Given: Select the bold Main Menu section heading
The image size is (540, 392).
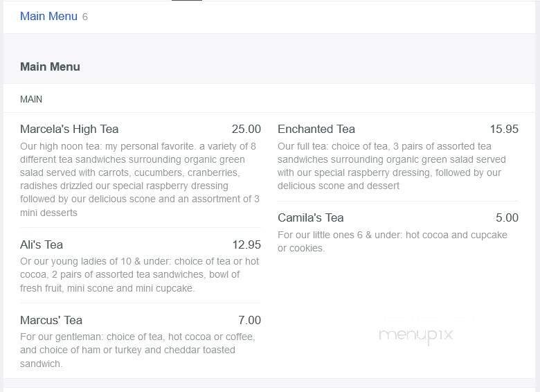Looking at the screenshot, I should click(x=50, y=66).
